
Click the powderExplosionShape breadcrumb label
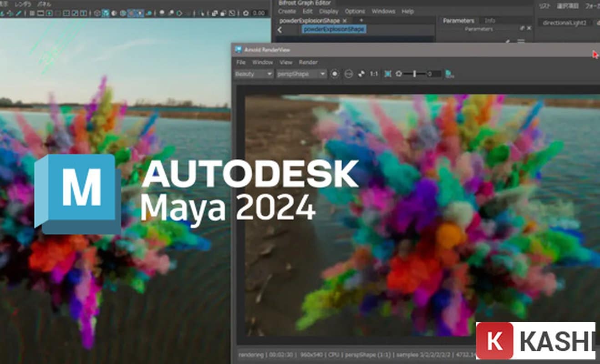pos(335,29)
